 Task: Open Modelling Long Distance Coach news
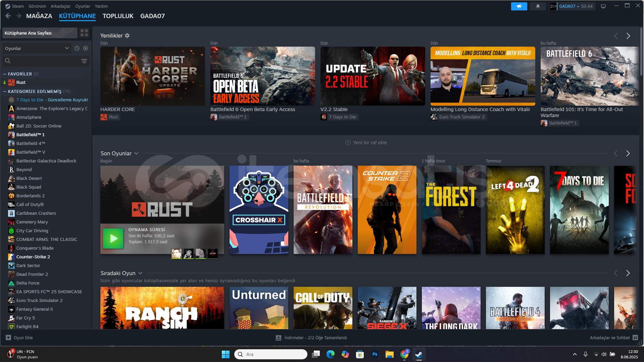(483, 76)
